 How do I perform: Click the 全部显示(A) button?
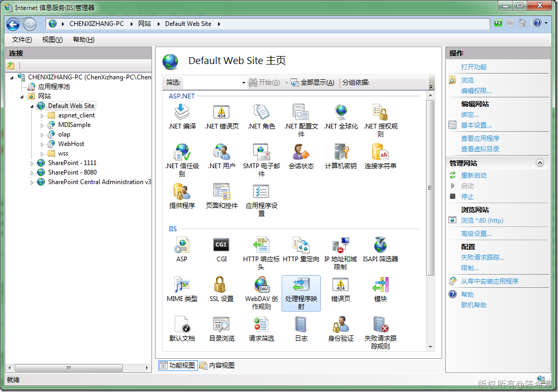pos(313,83)
